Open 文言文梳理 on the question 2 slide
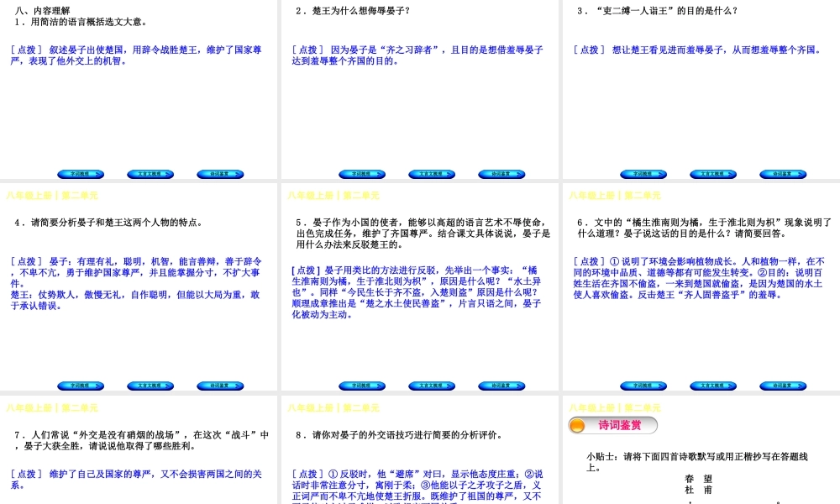This screenshot has width=840, height=504. click(432, 174)
